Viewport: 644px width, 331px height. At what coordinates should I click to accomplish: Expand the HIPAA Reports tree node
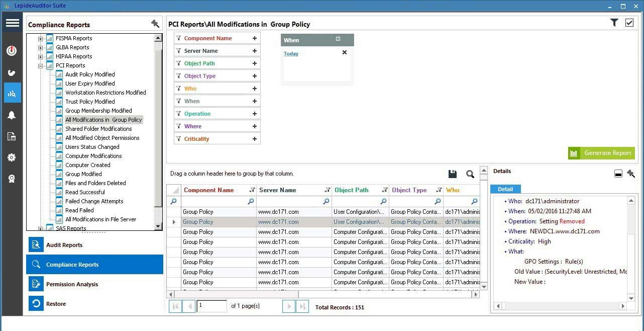41,56
